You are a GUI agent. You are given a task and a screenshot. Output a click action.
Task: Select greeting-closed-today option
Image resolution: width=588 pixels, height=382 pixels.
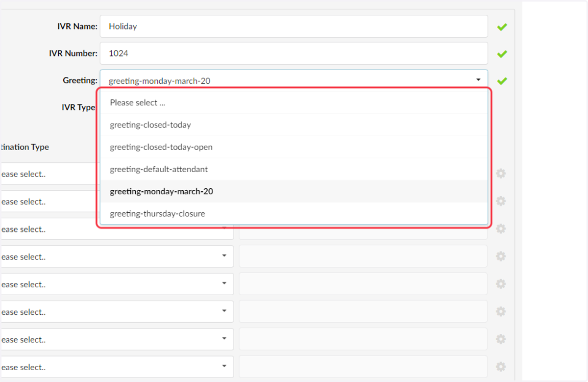pos(294,125)
